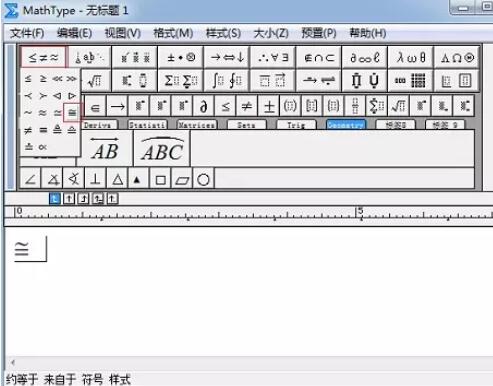Viewport: 493px width, 386px height.
Task: Open the miscellaneous symbols palette (∂∞ℓ)
Action: (365, 57)
